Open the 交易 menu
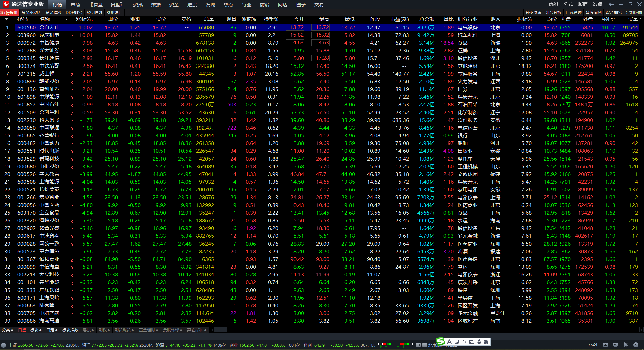 319,5
